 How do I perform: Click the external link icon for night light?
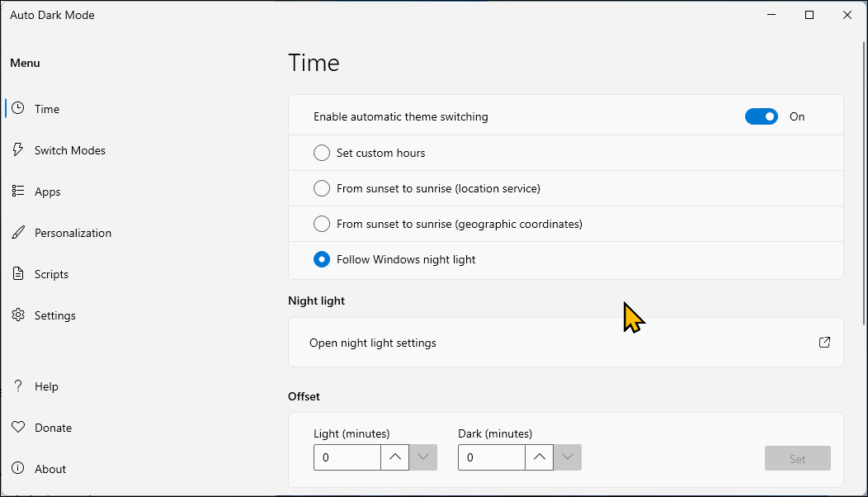[x=824, y=343]
